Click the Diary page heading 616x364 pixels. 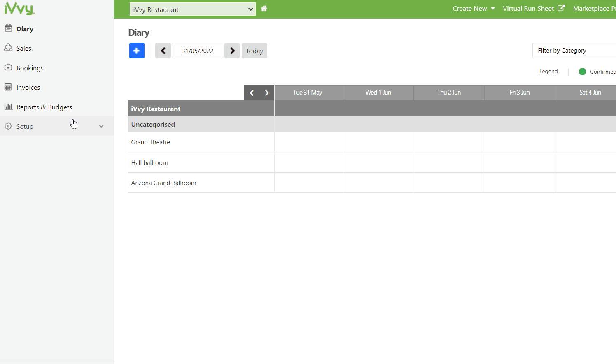pyautogui.click(x=139, y=33)
